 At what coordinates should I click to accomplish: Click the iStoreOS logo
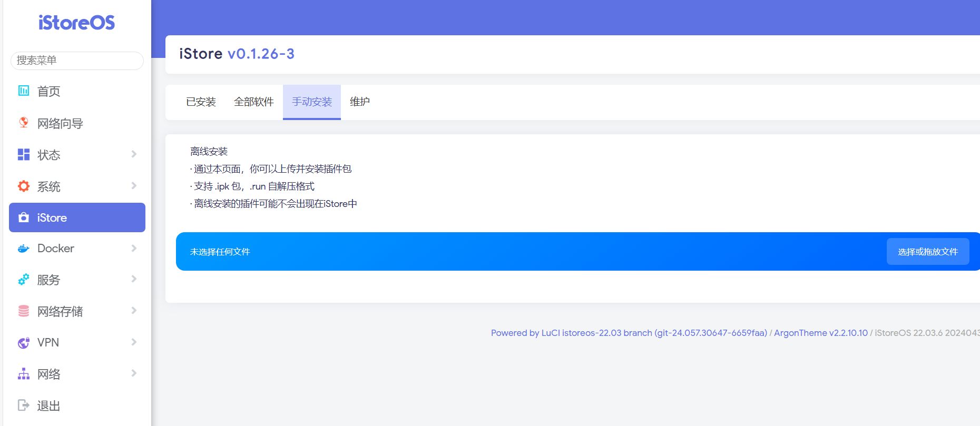77,23
